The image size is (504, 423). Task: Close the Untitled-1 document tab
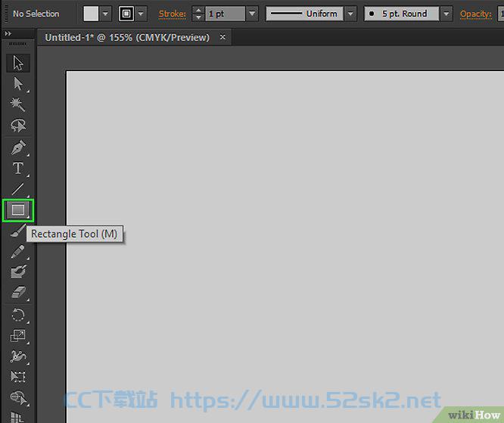point(222,37)
